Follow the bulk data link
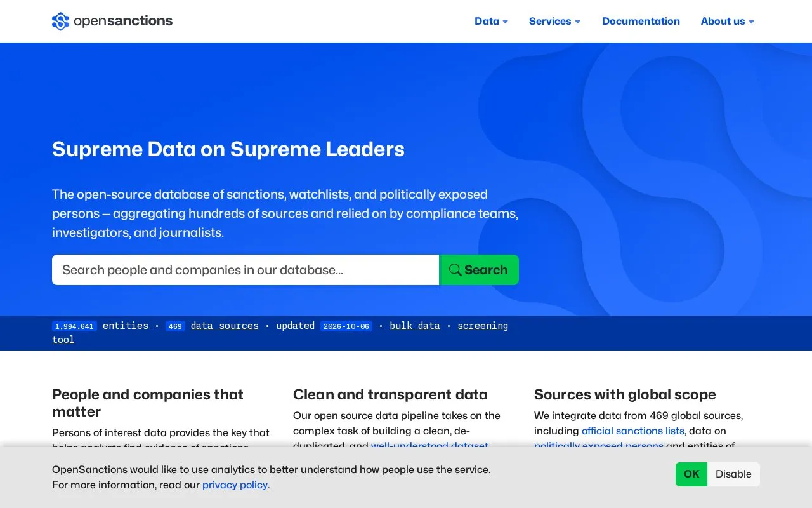The image size is (812, 508). coord(415,326)
